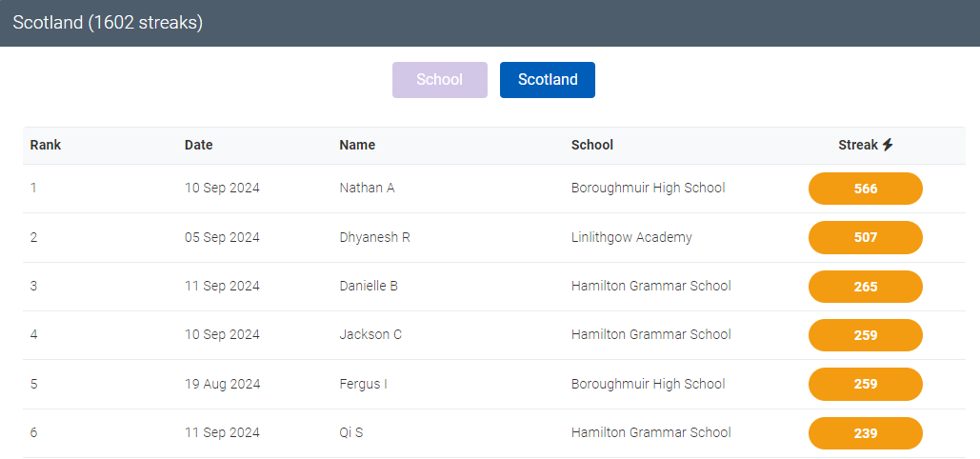Image resolution: width=980 pixels, height=459 pixels.
Task: Click Boroughmuir High School in Fergus I's row
Action: point(649,384)
